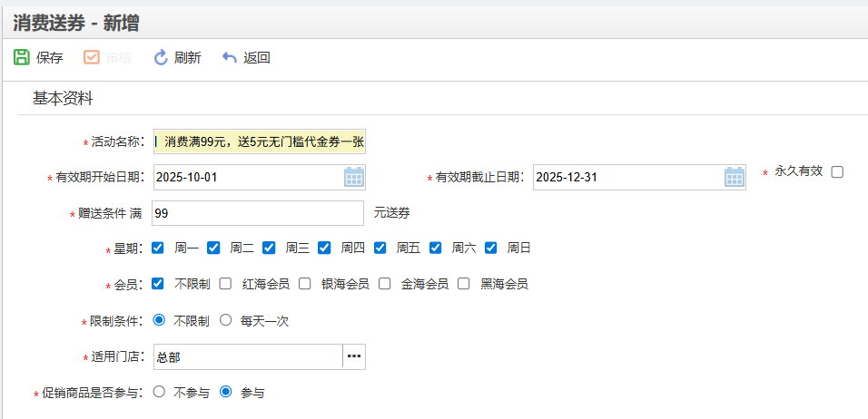Click the 保存 button label
868x419 pixels.
[50, 58]
